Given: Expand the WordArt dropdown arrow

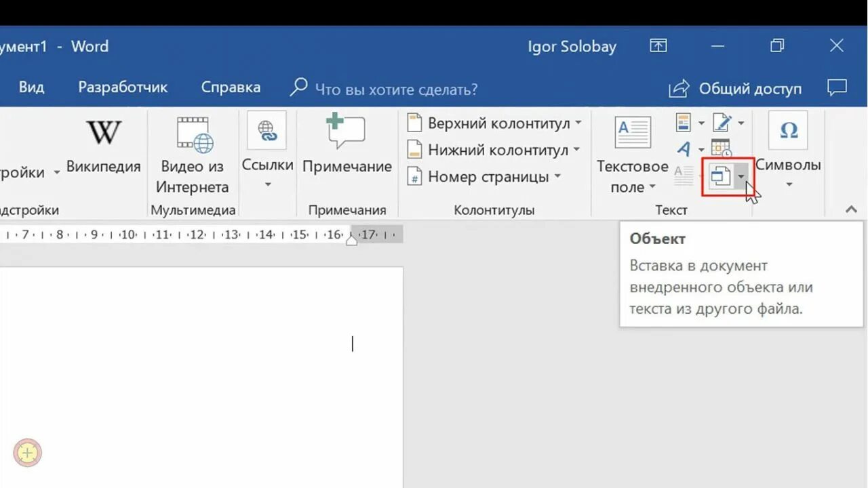Looking at the screenshot, I should coord(701,148).
